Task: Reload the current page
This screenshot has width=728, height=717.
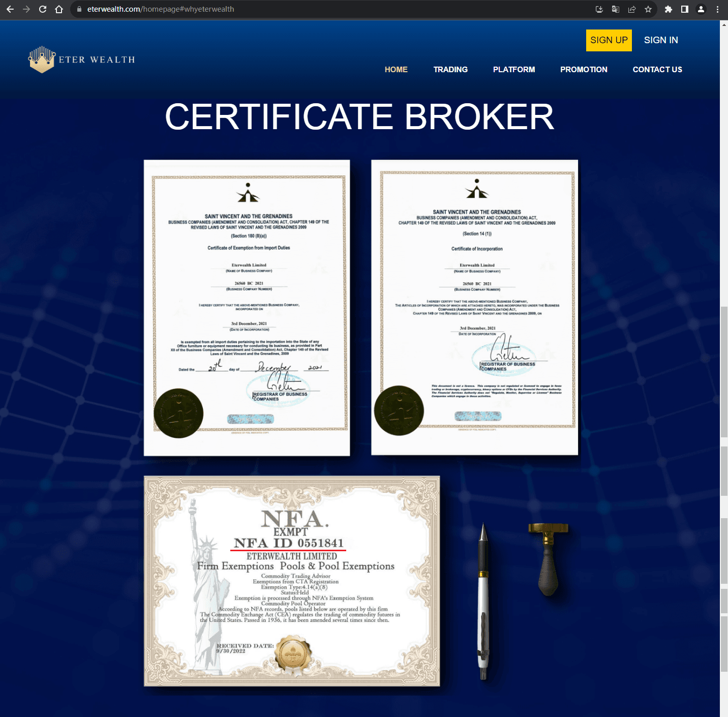Action: (43, 9)
